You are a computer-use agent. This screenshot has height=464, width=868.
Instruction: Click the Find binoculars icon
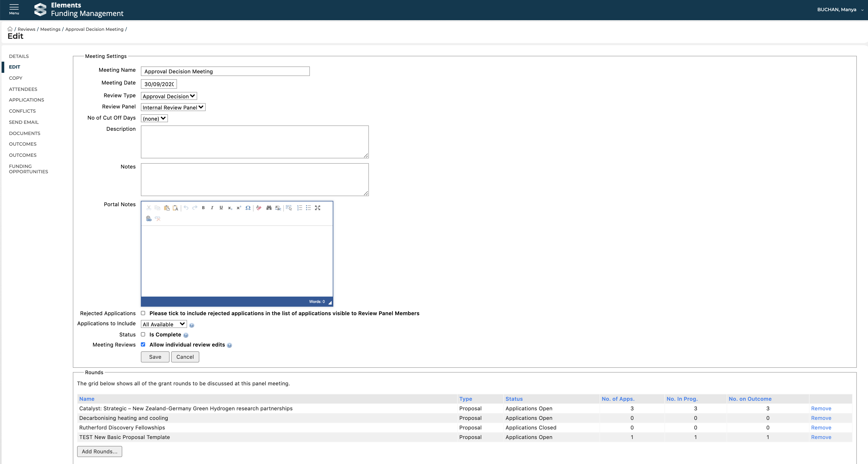[x=268, y=208]
